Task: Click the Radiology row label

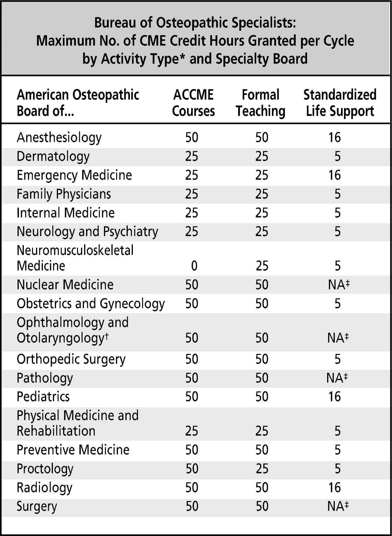Action: coord(44,487)
